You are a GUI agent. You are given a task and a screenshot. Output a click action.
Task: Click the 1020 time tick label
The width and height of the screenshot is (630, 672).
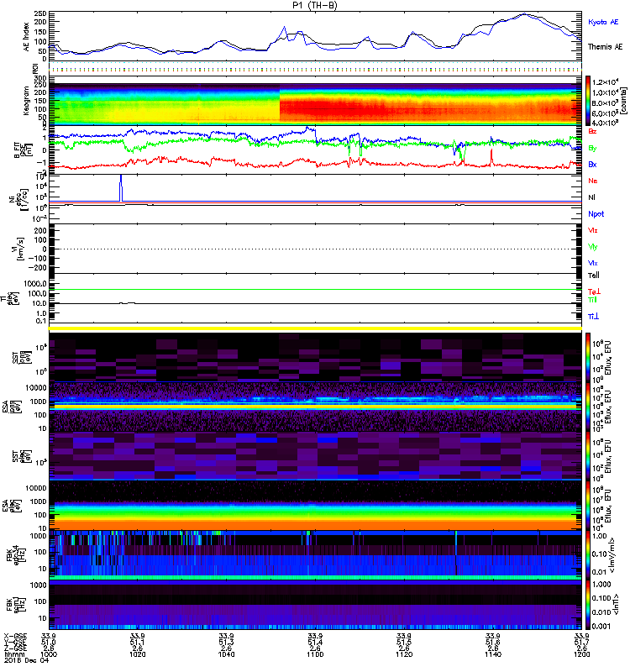[x=137, y=654]
